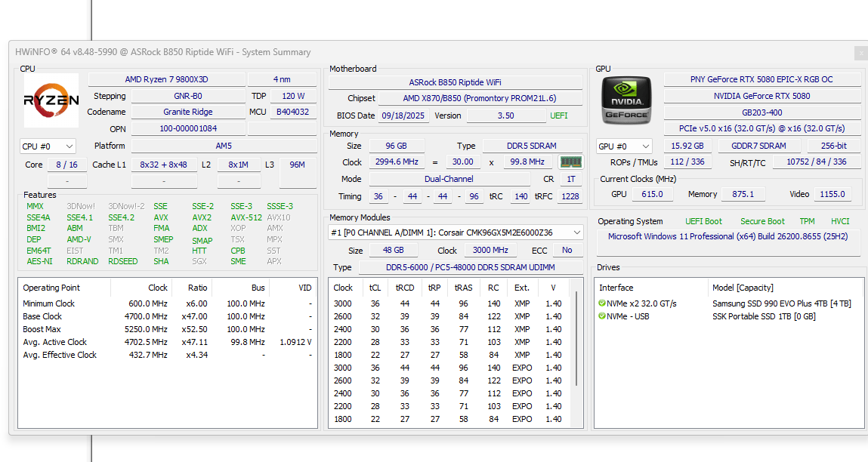Click the DDR5 SDRAM memory type field

(532, 146)
